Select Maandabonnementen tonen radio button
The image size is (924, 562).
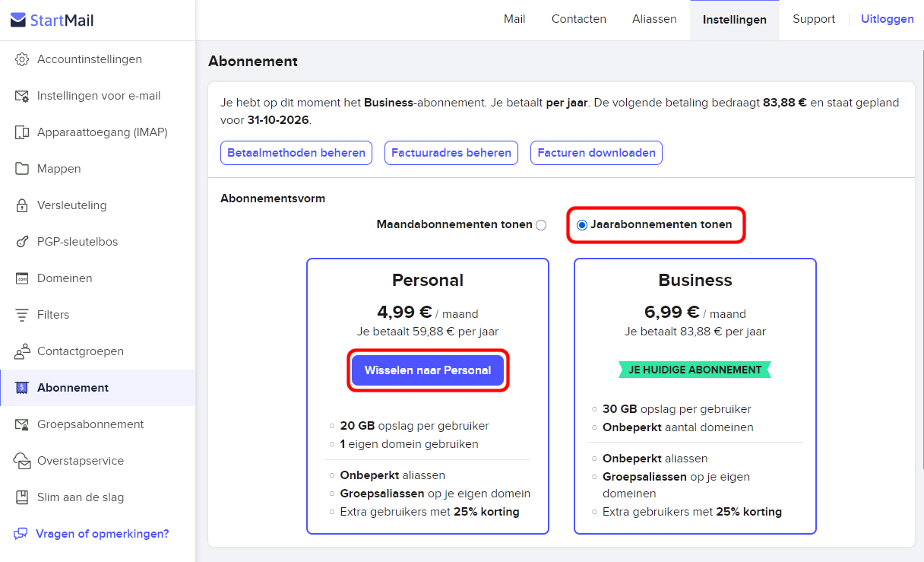[x=541, y=225]
